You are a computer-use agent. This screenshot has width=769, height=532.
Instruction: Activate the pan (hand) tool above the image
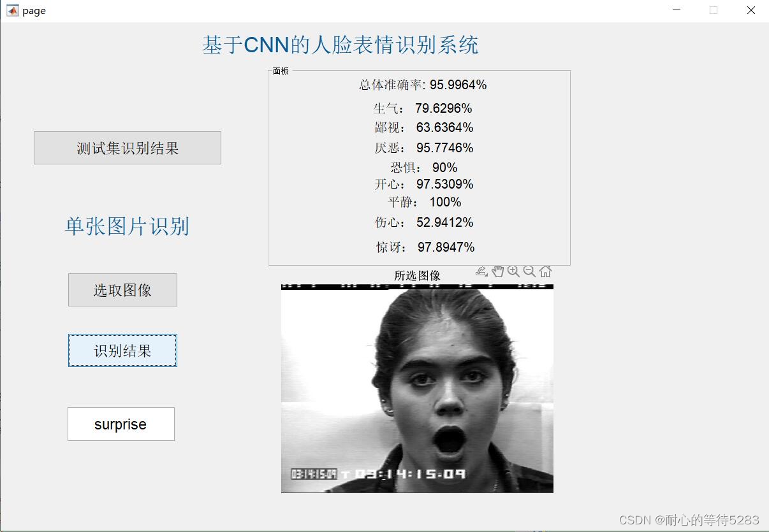click(x=497, y=271)
